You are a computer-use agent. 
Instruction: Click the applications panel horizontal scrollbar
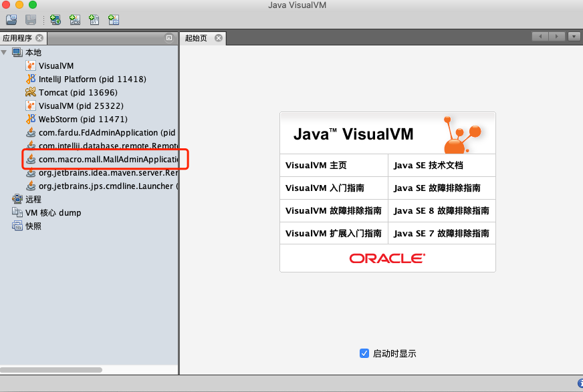[x=51, y=370]
